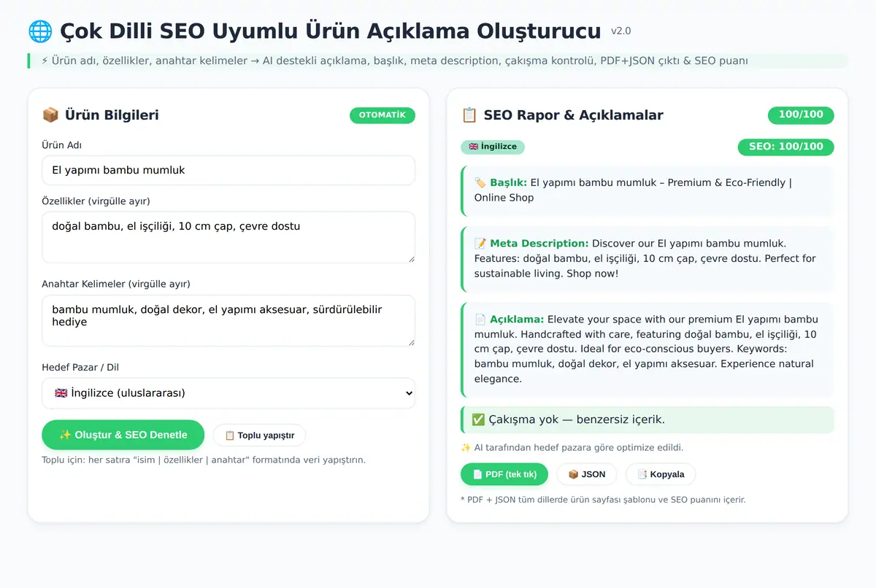Click the globe icon beside the page title
The height and width of the screenshot is (588, 876).
click(39, 31)
